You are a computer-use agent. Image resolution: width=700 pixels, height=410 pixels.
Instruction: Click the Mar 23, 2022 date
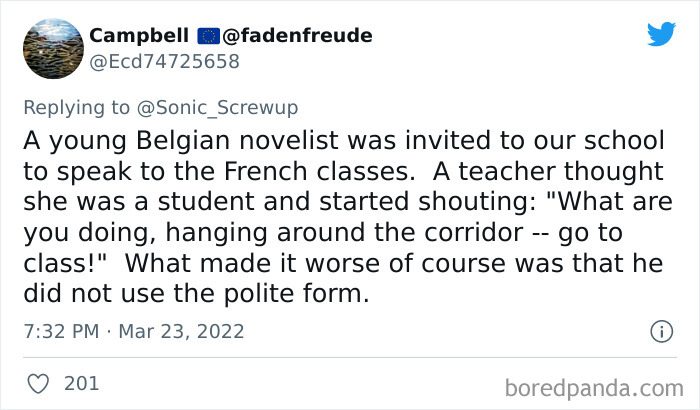point(181,331)
